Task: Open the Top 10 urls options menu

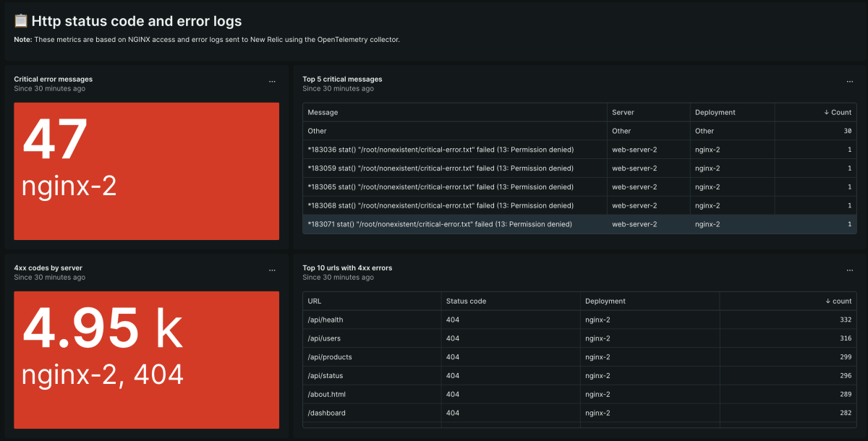Action: [850, 270]
